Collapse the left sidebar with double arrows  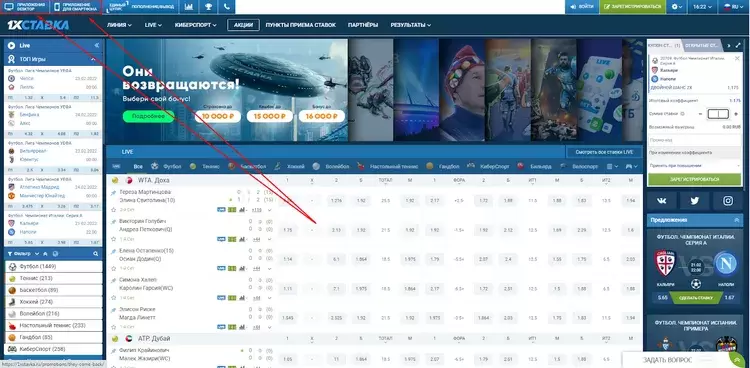[x=97, y=45]
